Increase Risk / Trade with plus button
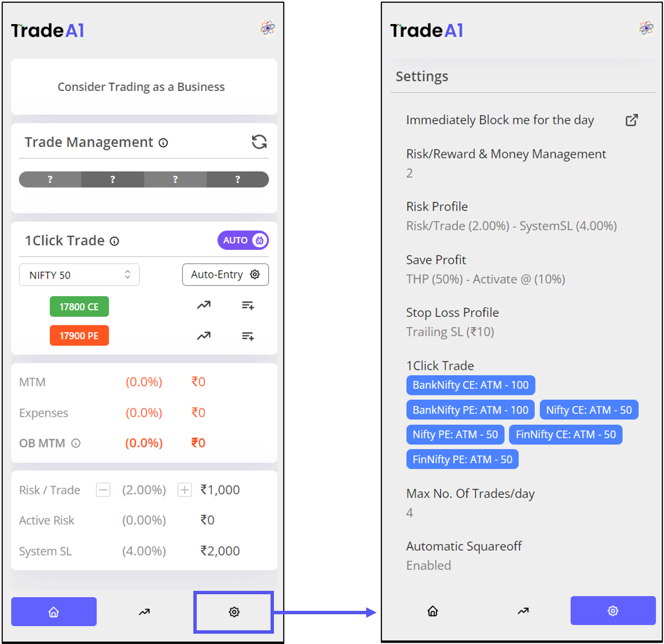 coord(184,490)
